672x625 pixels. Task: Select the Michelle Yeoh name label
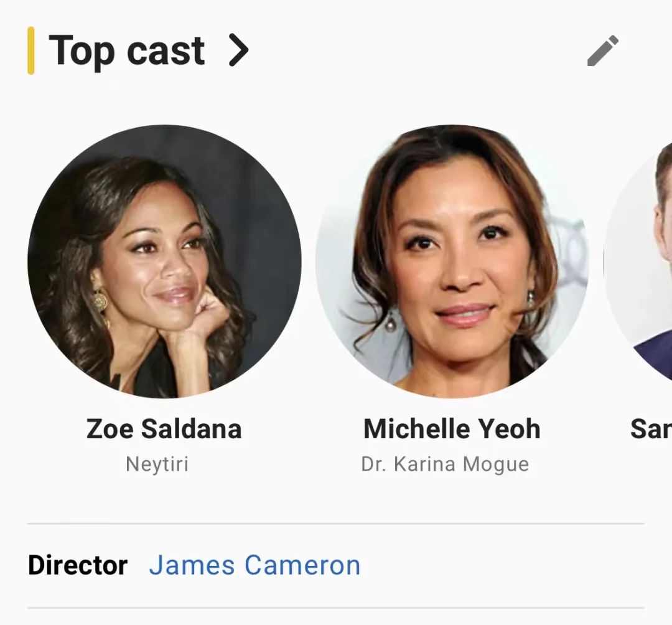[x=452, y=429]
